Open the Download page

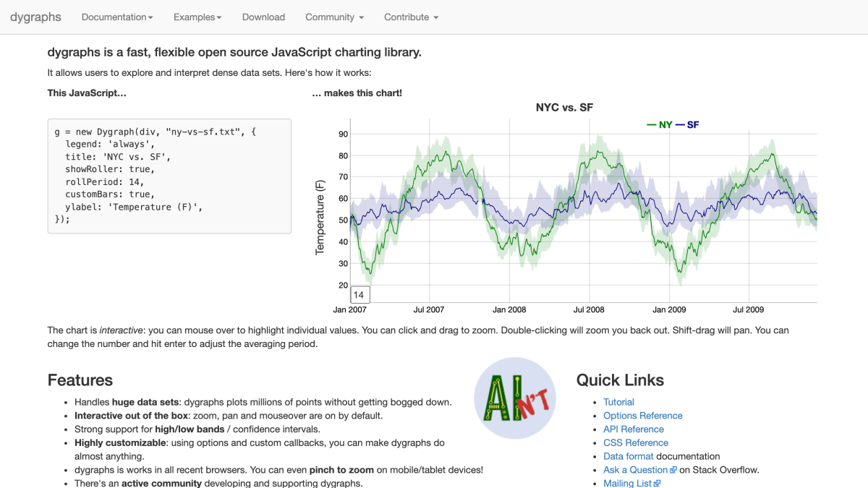263,17
